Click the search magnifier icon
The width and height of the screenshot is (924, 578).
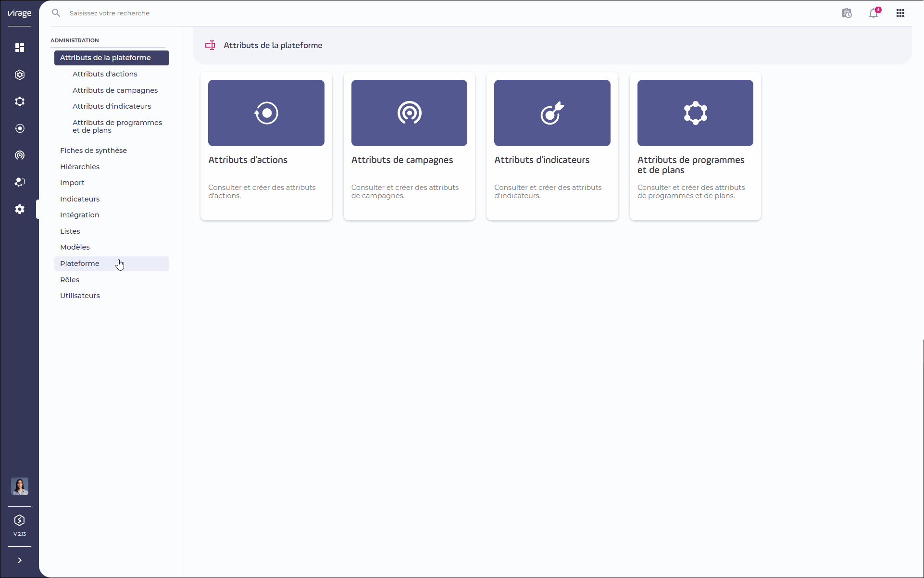tap(56, 13)
